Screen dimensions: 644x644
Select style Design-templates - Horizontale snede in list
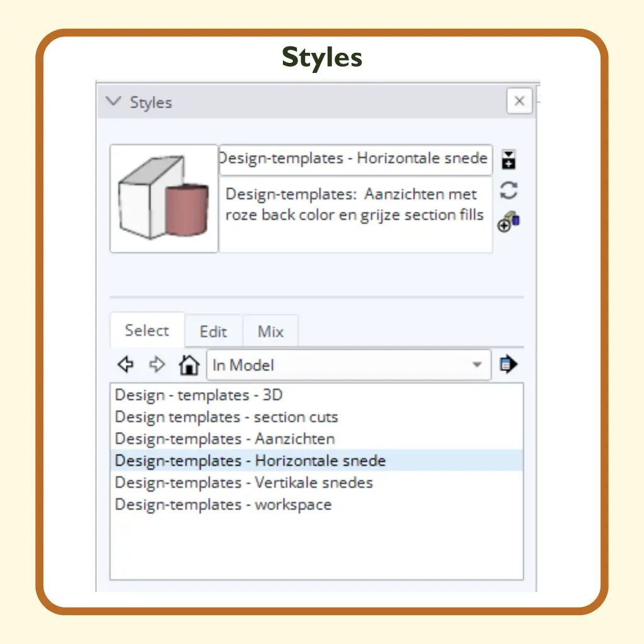tap(317, 460)
